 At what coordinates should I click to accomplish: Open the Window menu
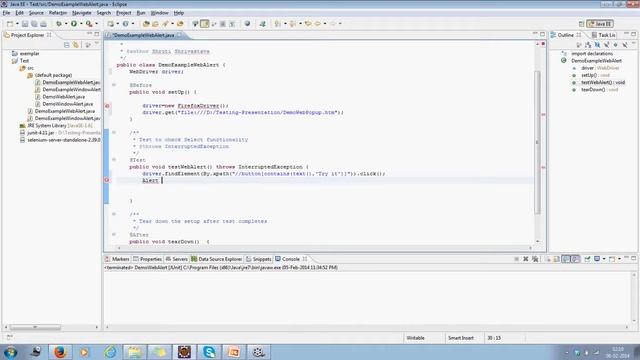[160, 13]
